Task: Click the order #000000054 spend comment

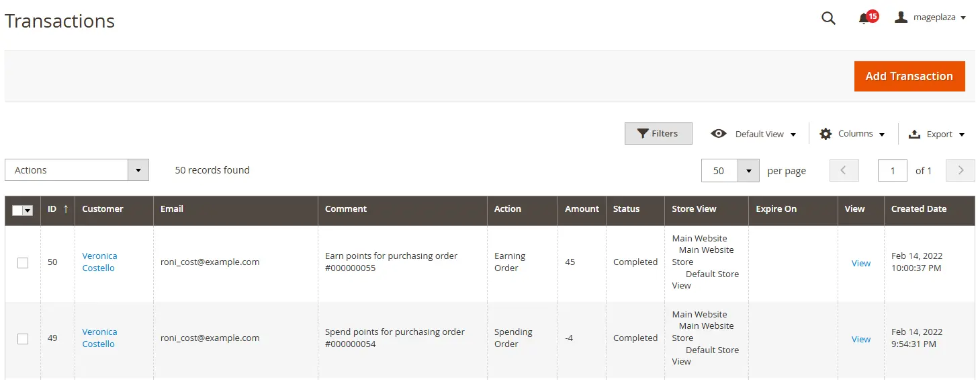Action: (395, 338)
